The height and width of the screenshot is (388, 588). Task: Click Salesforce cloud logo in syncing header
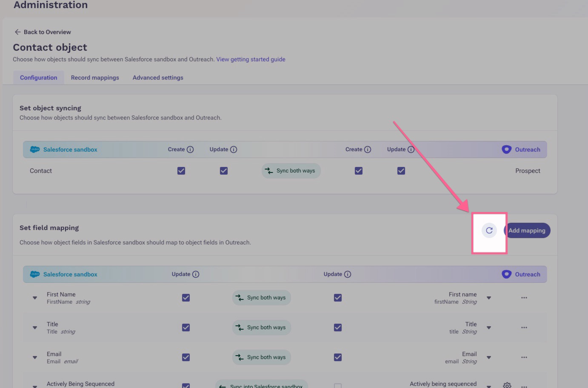[35, 149]
